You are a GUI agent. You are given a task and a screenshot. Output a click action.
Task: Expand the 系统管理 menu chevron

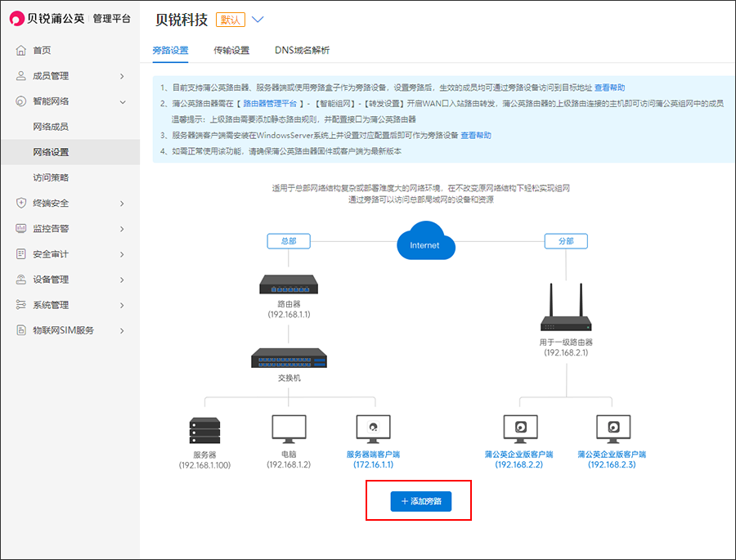[x=122, y=305]
